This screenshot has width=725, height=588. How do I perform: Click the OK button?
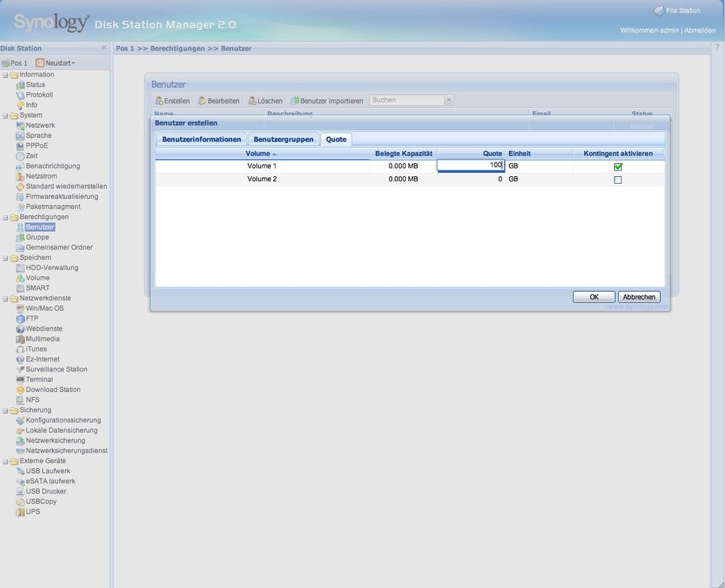click(593, 297)
